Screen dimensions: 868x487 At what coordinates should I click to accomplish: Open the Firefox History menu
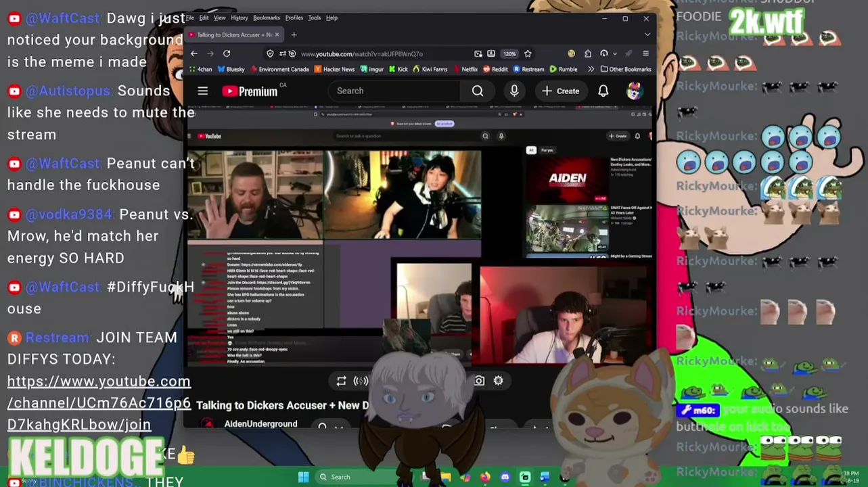click(239, 18)
